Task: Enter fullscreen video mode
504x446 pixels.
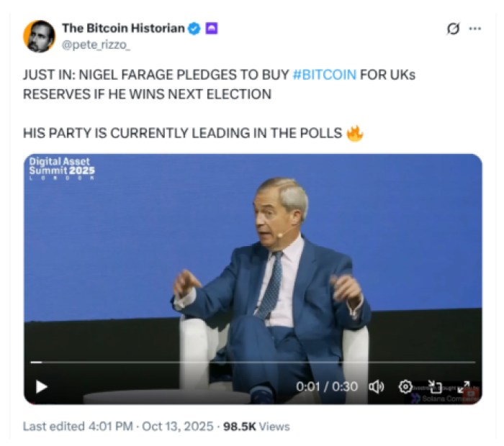Action: tap(464, 387)
